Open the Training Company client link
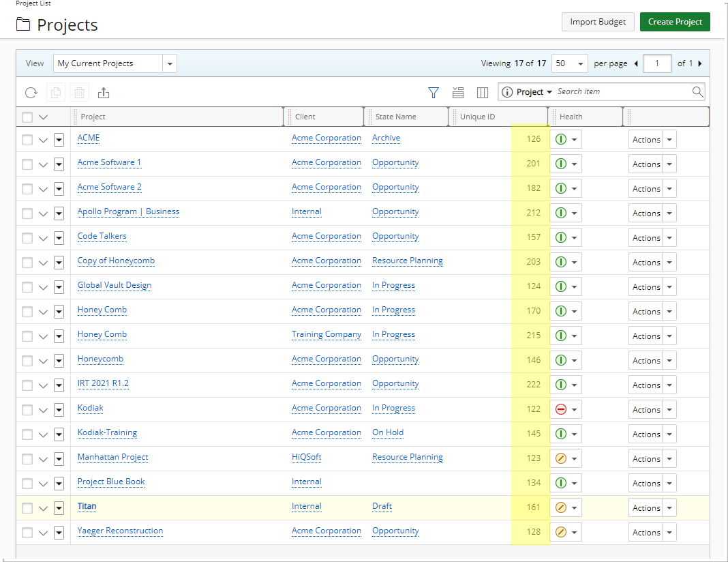Image resolution: width=728 pixels, height=562 pixels. pyautogui.click(x=327, y=334)
